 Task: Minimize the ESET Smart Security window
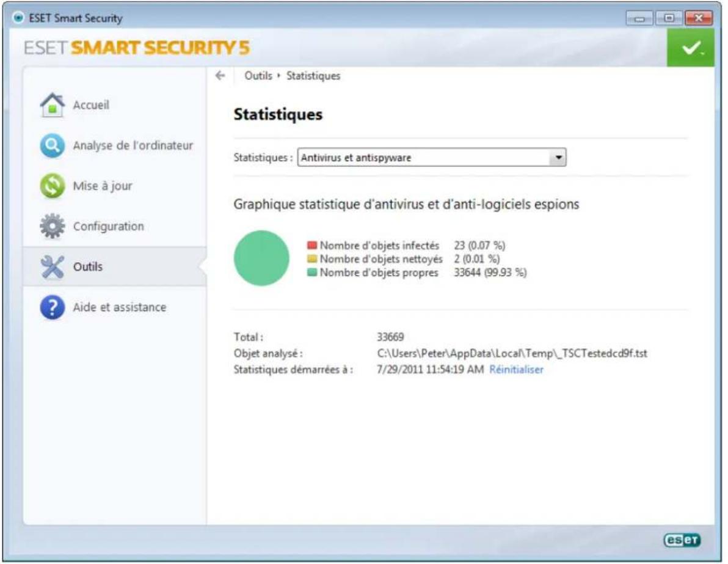click(x=639, y=18)
